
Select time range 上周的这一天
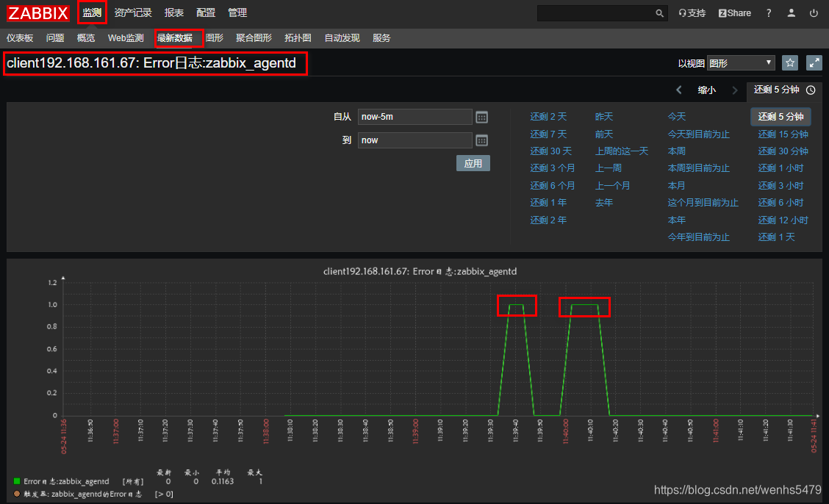click(x=621, y=151)
